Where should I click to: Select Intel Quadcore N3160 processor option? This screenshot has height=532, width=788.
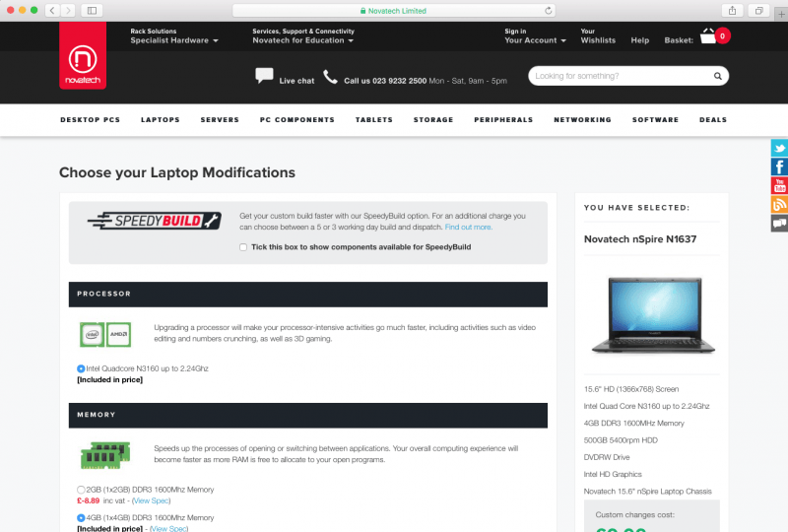[x=81, y=368]
